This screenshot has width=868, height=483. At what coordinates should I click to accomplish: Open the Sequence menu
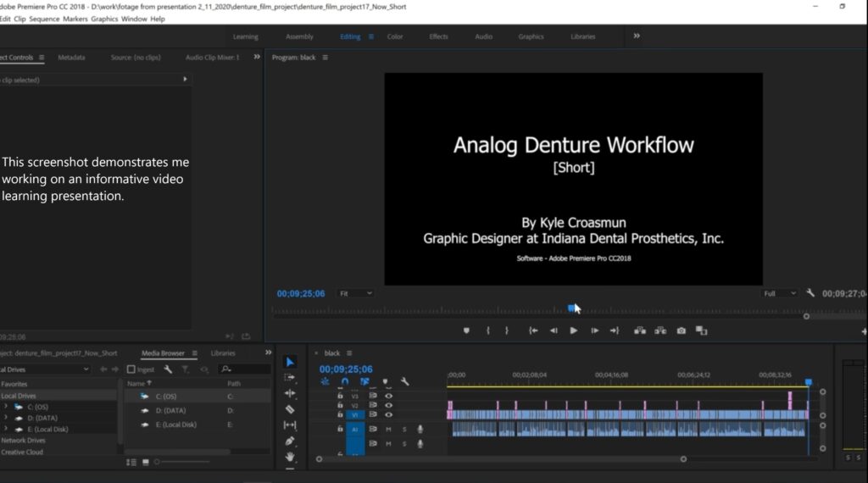point(44,19)
